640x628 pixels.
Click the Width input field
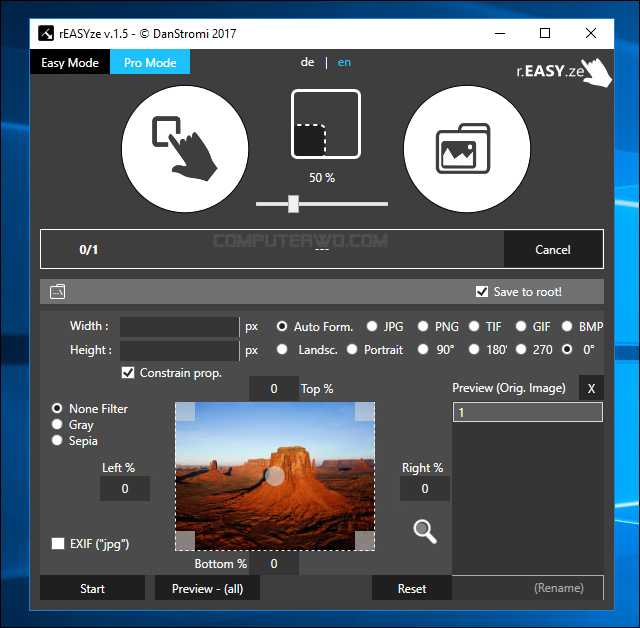[x=179, y=326]
